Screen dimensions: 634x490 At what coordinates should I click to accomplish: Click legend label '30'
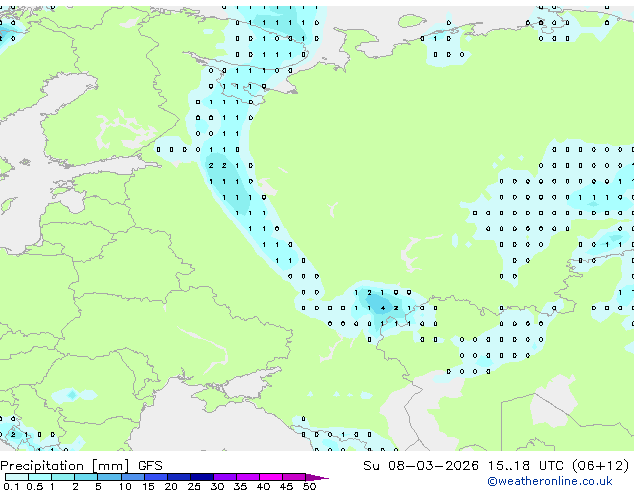[x=217, y=486]
